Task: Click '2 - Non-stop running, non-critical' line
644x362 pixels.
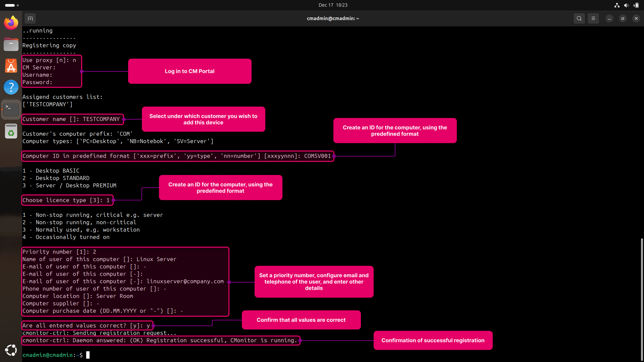Action: coord(79,222)
